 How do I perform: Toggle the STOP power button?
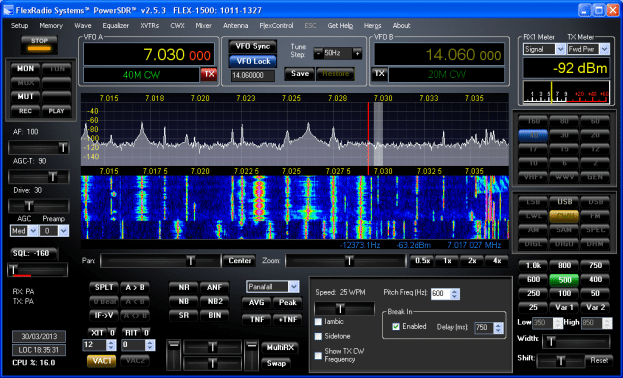point(39,45)
